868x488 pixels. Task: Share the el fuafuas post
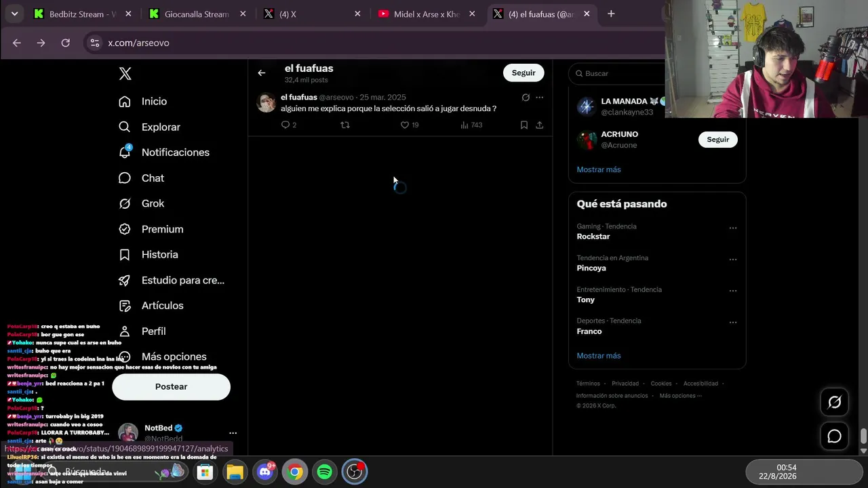coord(540,125)
